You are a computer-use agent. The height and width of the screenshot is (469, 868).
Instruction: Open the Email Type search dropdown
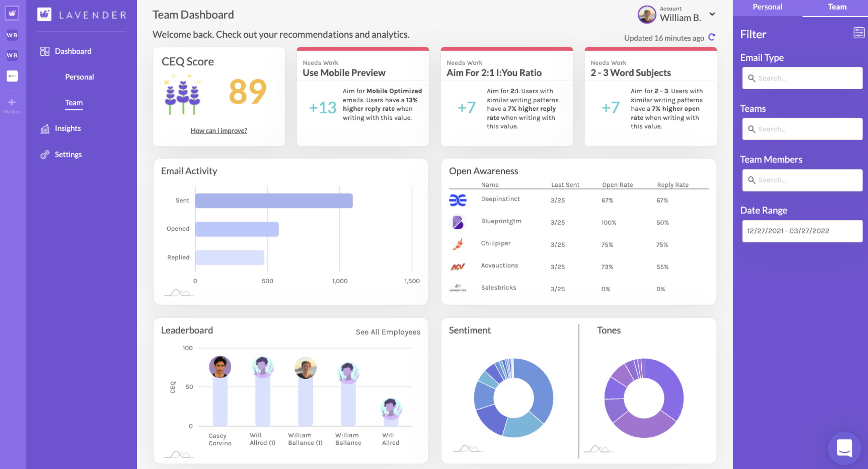802,78
